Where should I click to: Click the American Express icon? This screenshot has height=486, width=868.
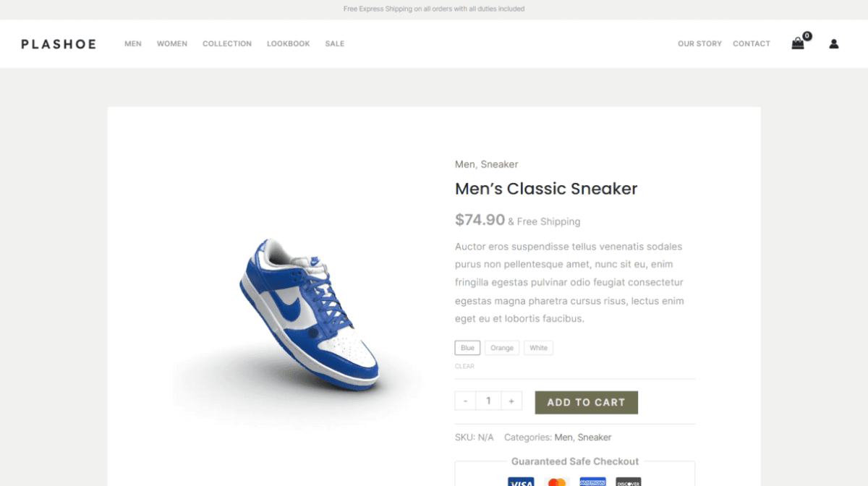592,482
